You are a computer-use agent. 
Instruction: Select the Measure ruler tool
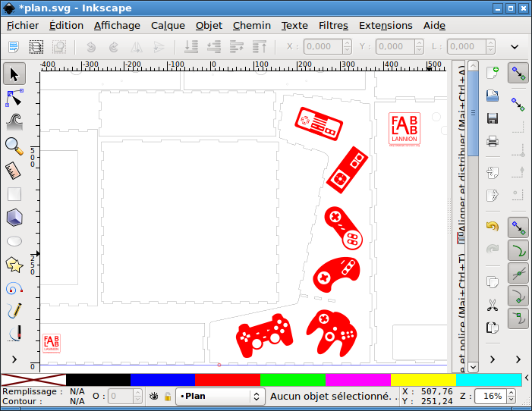pyautogui.click(x=14, y=171)
